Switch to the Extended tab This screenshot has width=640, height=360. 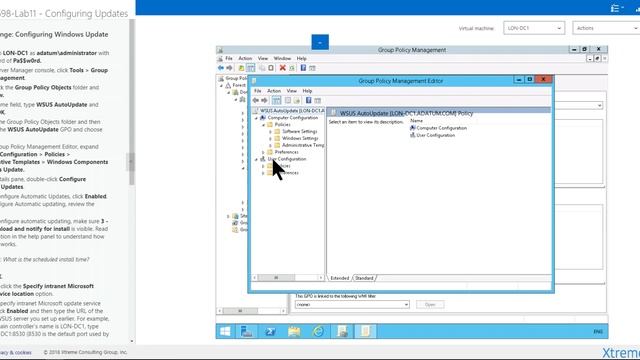point(340,278)
